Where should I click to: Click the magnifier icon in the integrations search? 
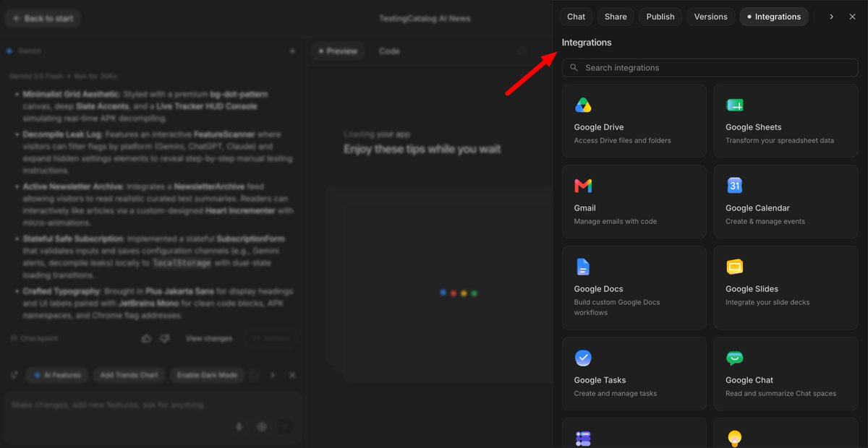pyautogui.click(x=574, y=68)
